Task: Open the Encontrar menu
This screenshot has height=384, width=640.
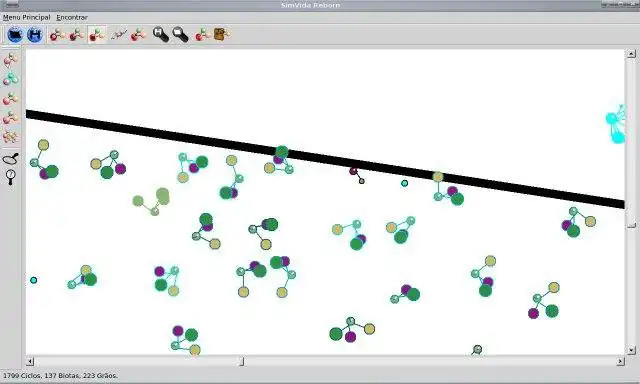Action: pyautogui.click(x=72, y=18)
